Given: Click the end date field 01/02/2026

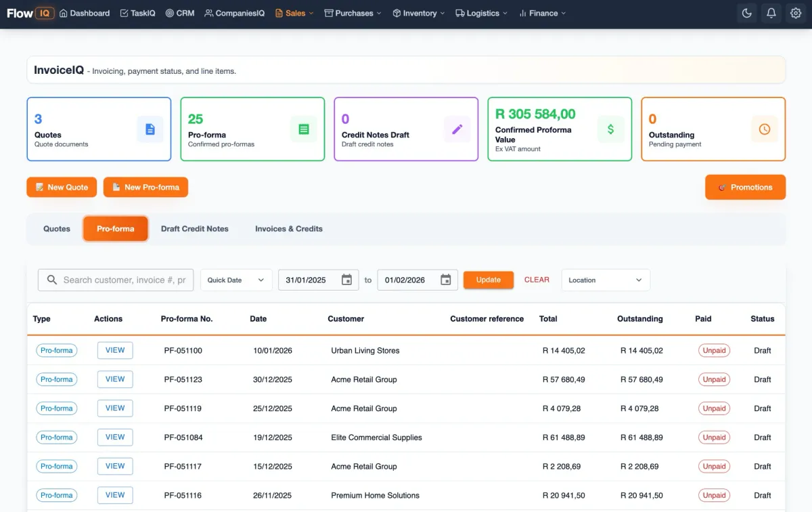Looking at the screenshot, I should point(417,280).
